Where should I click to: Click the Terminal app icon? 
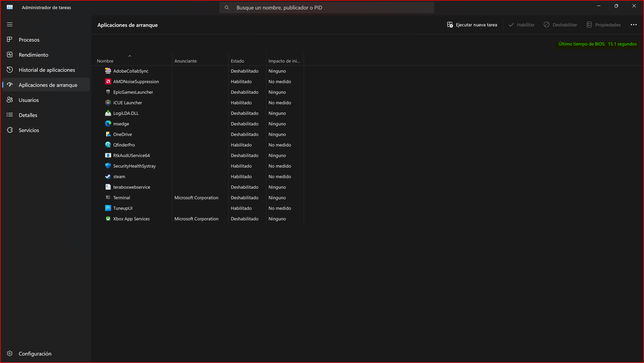108,198
